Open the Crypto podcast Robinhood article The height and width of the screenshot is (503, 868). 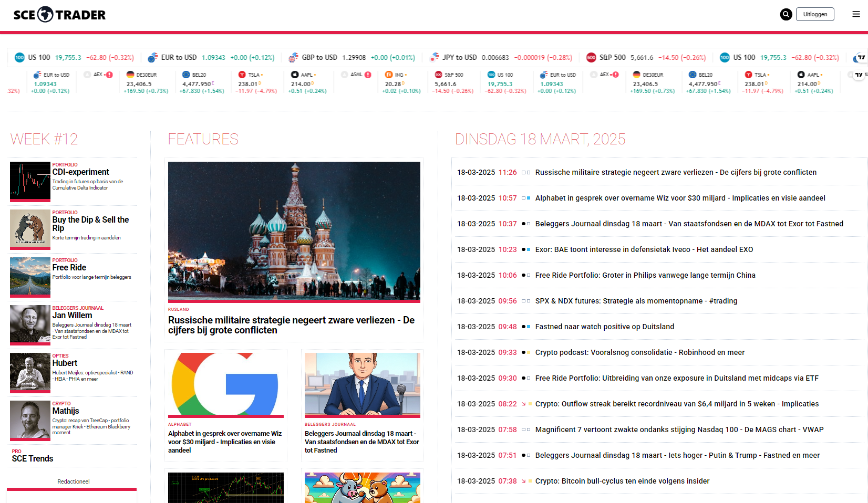point(640,352)
